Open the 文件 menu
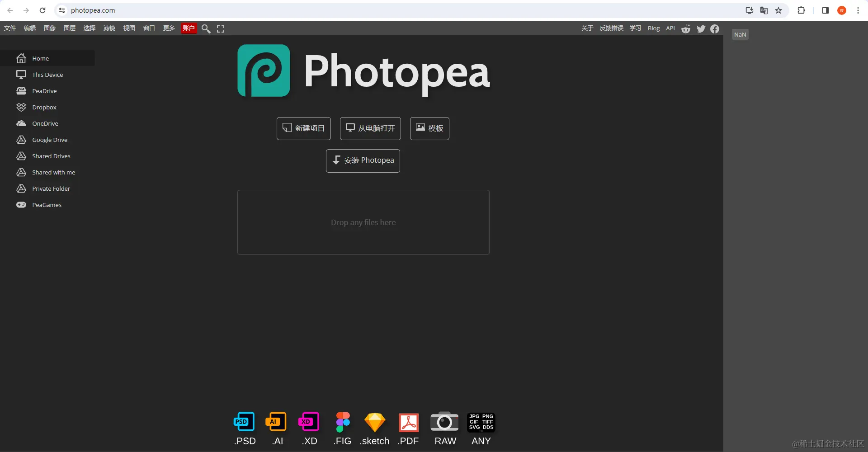The image size is (868, 452). tap(10, 28)
